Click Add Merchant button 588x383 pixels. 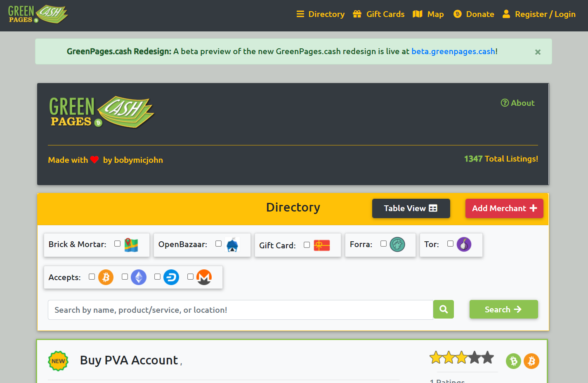504,208
